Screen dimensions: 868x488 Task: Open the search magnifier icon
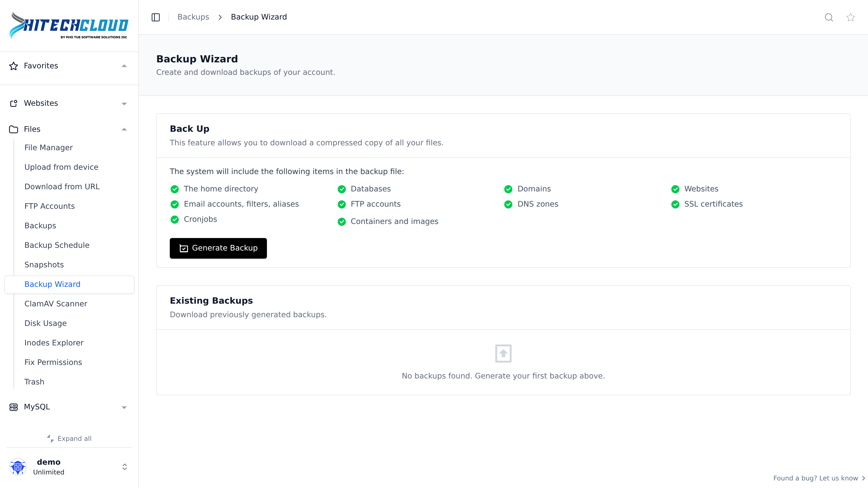pos(829,17)
